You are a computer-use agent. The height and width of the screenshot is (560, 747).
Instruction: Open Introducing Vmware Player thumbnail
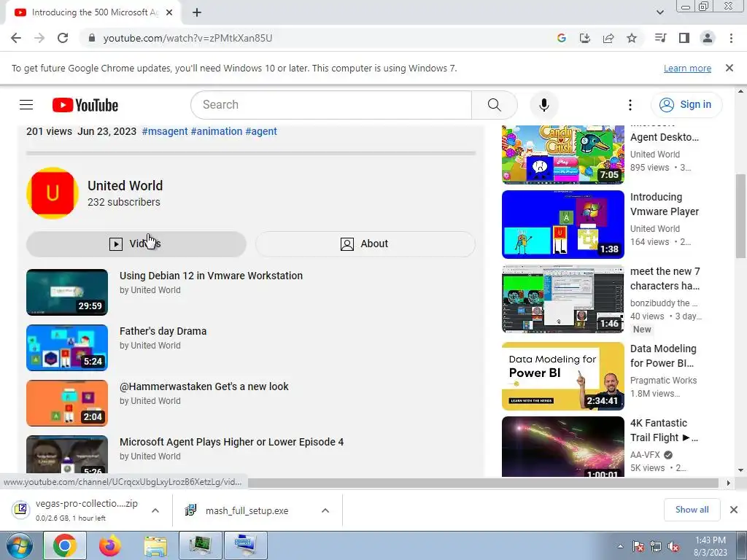click(x=562, y=225)
